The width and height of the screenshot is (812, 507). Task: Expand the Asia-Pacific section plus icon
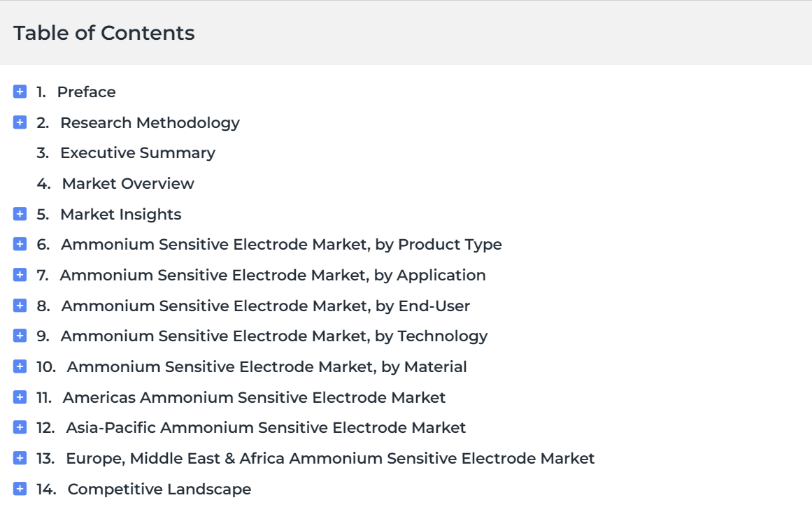click(x=20, y=427)
